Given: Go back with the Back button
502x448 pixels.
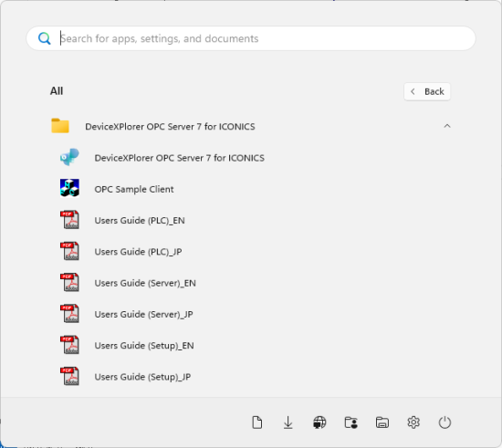Looking at the screenshot, I should pyautogui.click(x=427, y=91).
